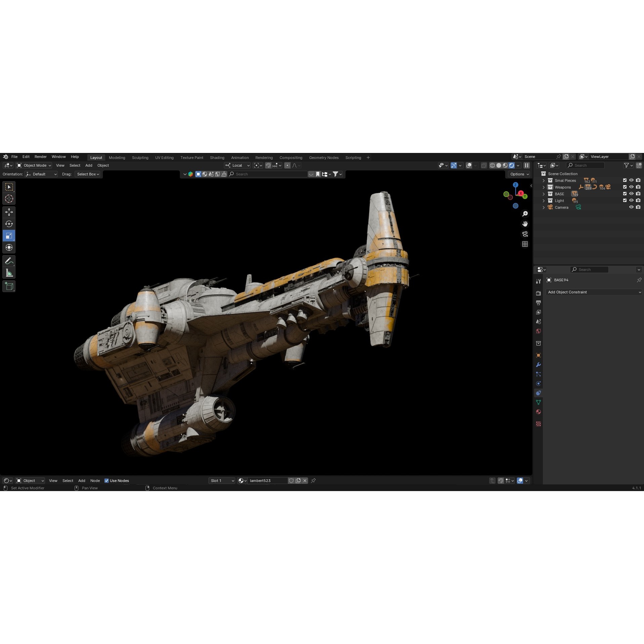The image size is (644, 644).
Task: Switch to the Shading workspace tab
Action: (x=217, y=158)
